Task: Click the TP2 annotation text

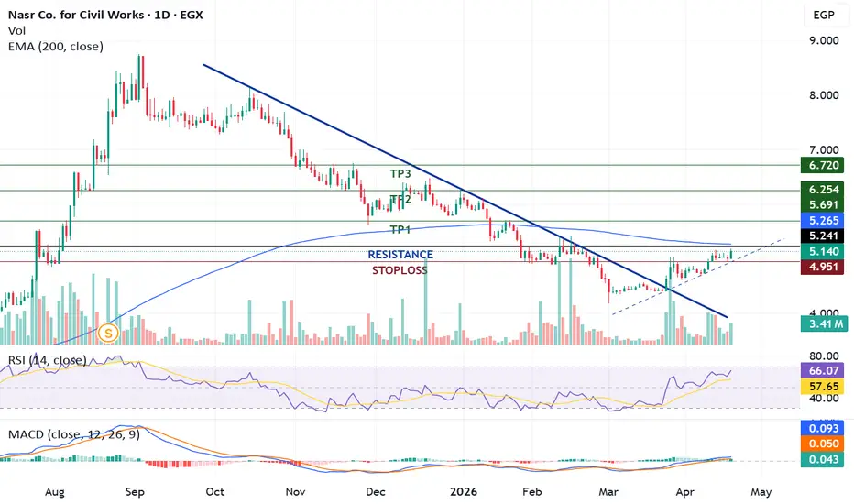Action: [x=400, y=200]
